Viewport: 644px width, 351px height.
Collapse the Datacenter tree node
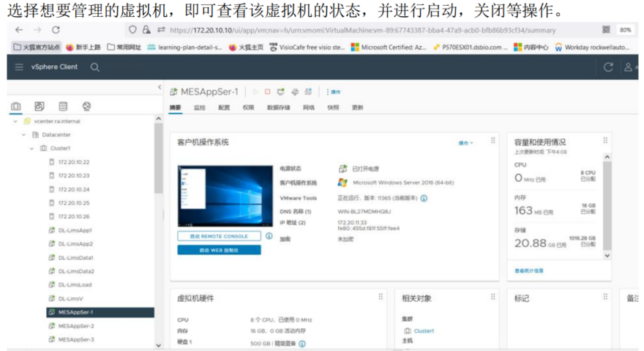pos(24,135)
